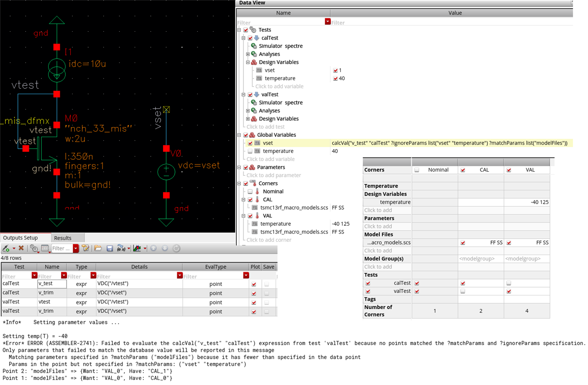588x385 pixels.
Task: Select the I1 current source in schematic
Action: [57, 70]
